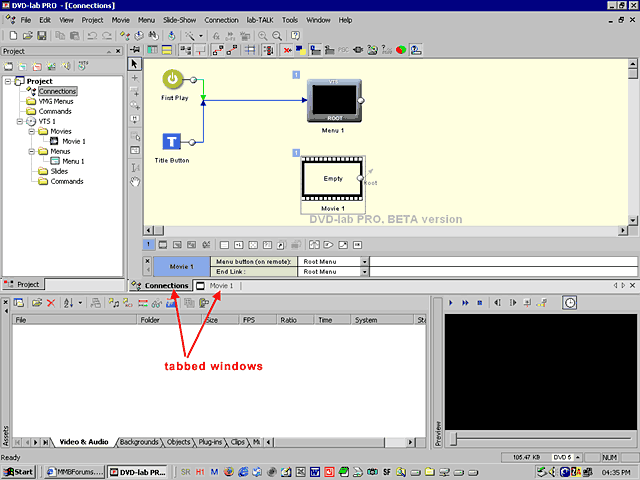Click the Undo arrow icon
This screenshot has width=640, height=480.
92,36
